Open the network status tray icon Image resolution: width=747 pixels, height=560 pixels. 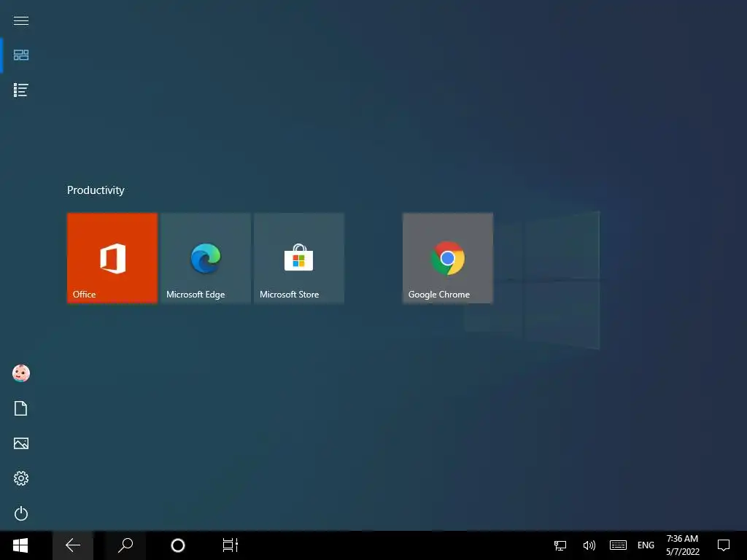[560, 545]
